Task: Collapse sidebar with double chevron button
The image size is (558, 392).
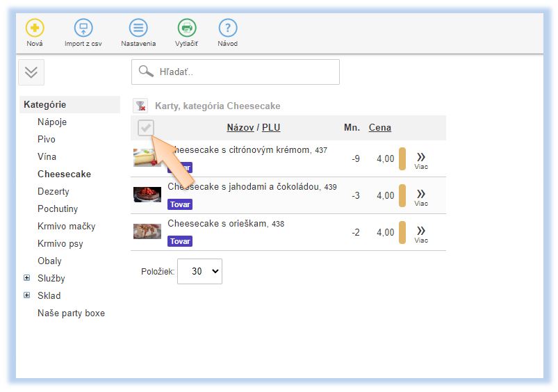Action: 31,72
